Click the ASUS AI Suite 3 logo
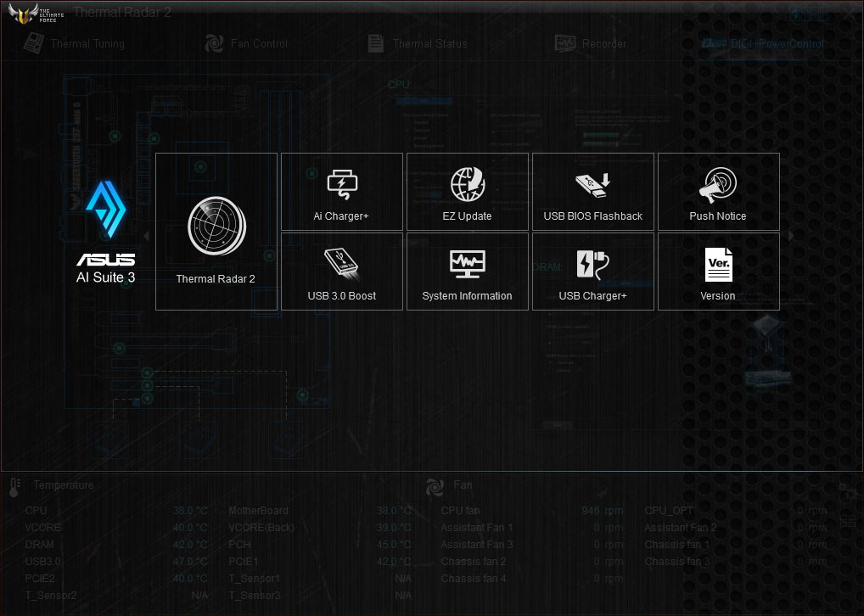This screenshot has height=616, width=864. pyautogui.click(x=106, y=232)
